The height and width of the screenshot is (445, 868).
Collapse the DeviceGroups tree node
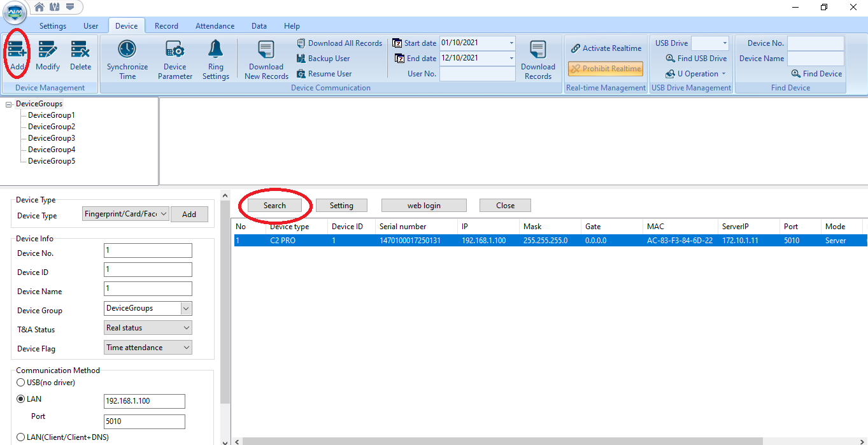(9, 104)
